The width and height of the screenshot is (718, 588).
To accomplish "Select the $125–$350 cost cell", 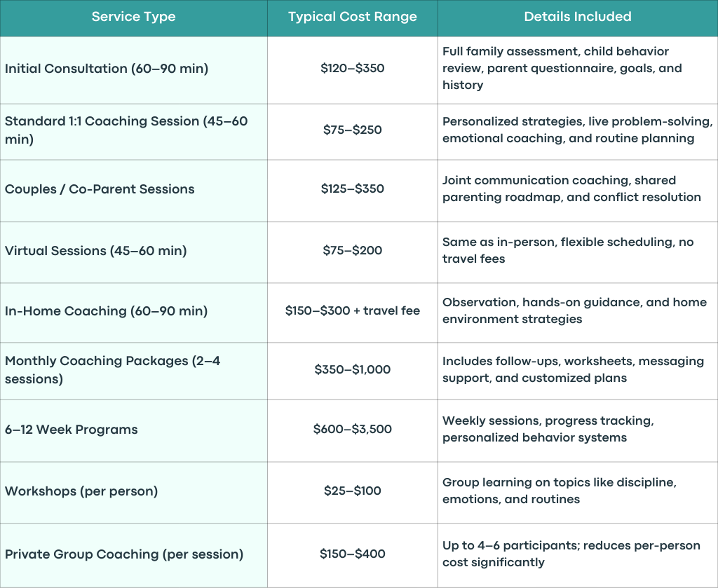I will (x=353, y=191).
